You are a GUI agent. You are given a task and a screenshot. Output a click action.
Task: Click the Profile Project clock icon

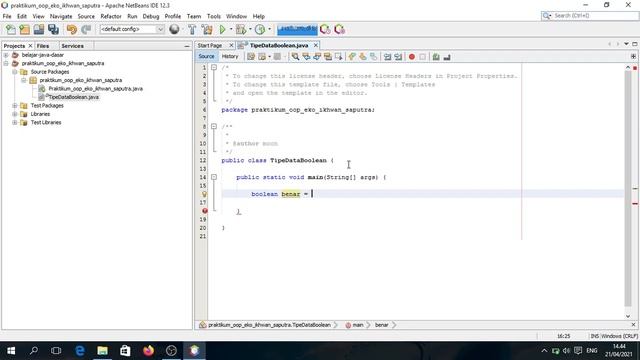coord(260,29)
